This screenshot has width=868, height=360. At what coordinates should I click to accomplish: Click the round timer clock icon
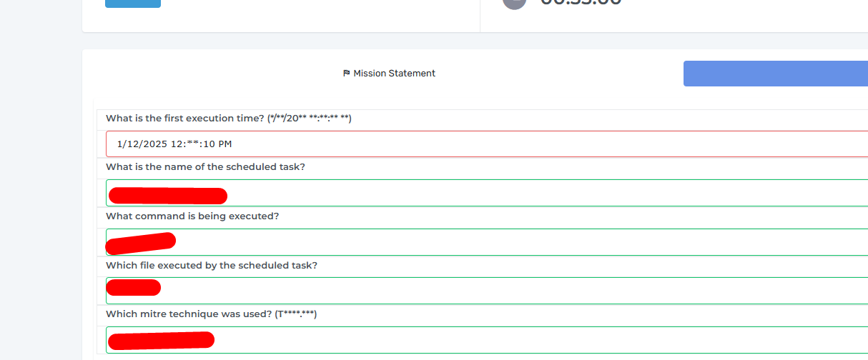pos(514,3)
